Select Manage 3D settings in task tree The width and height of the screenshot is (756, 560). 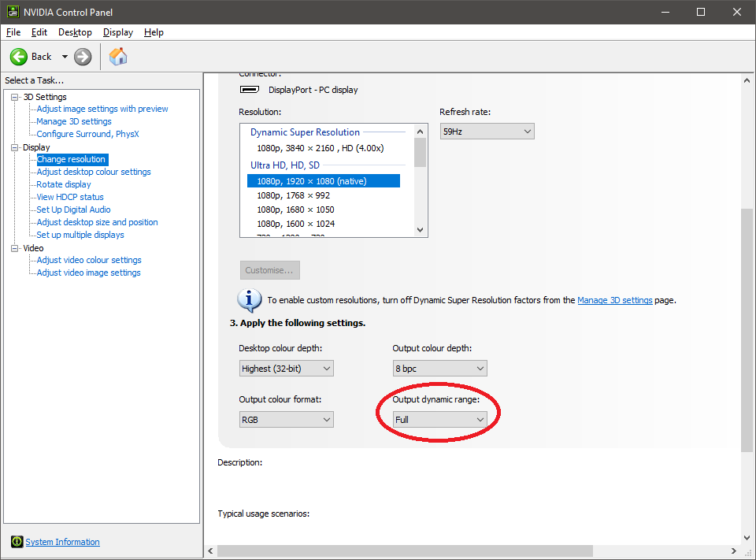[74, 121]
